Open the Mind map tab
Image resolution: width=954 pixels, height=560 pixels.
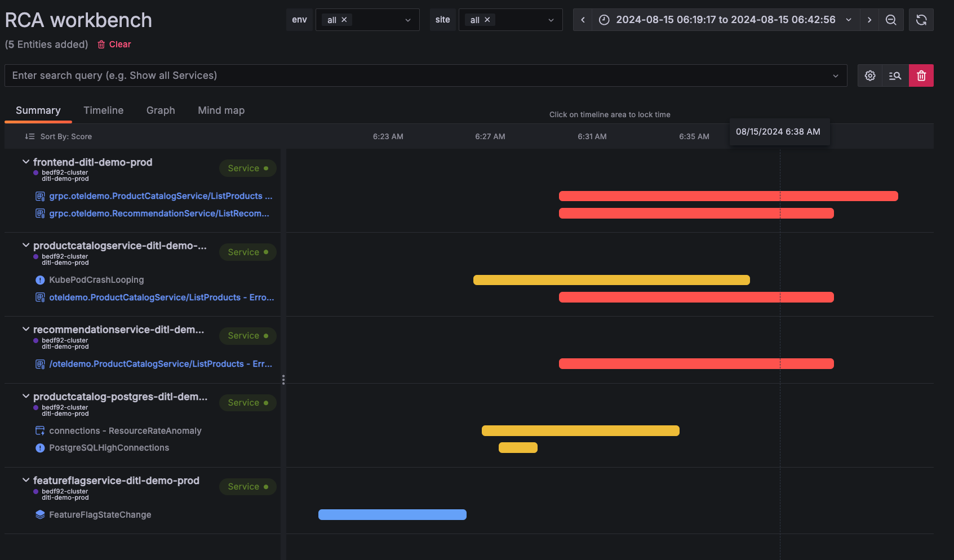221,110
